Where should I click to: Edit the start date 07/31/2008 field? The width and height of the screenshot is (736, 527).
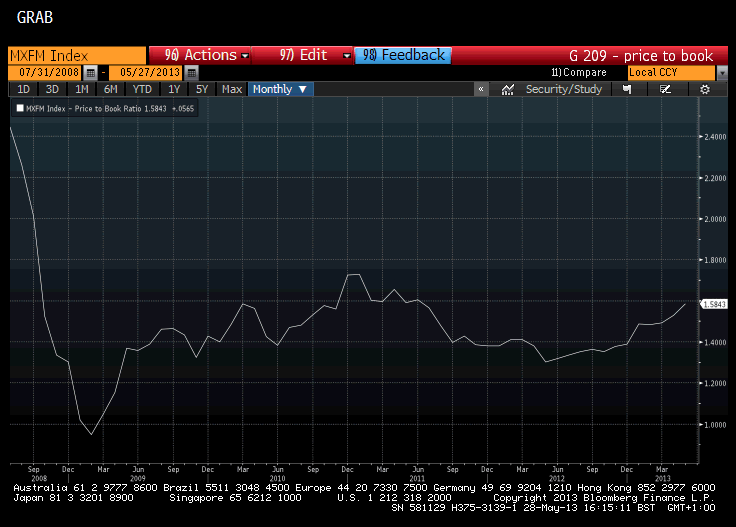tap(46, 73)
